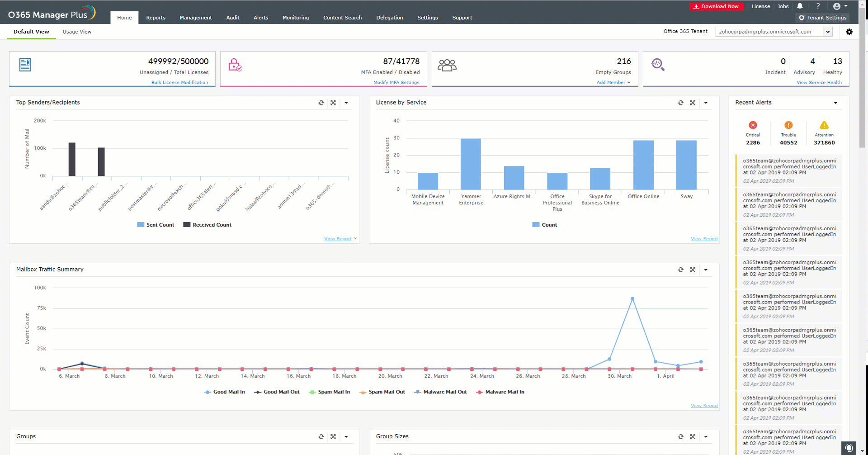Open the Office 365 Tenant dropdown
The width and height of the screenshot is (868, 455).
tap(827, 32)
